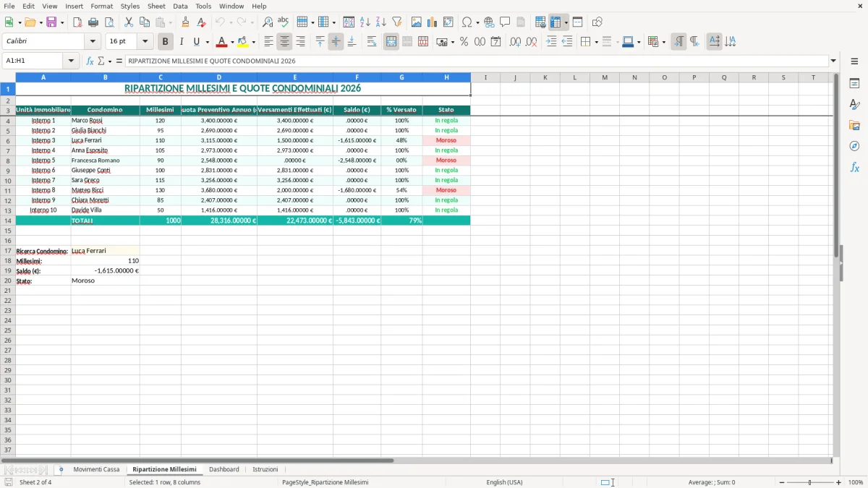Click the zoom out minus button
This screenshot has height=488, width=868.
tap(781, 482)
